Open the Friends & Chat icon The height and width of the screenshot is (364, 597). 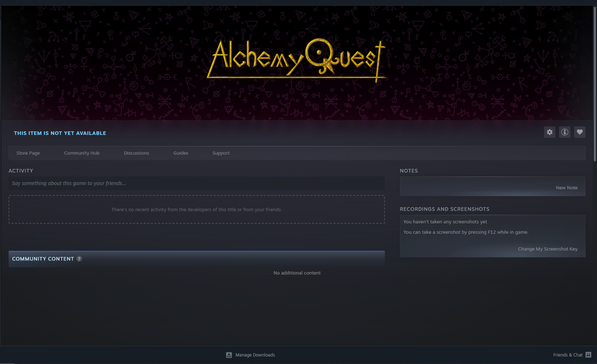coord(588,355)
